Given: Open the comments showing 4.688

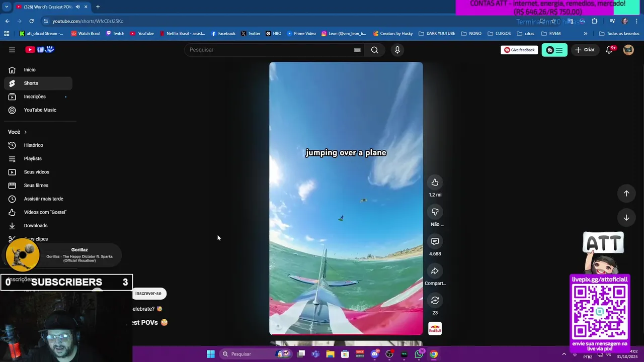Looking at the screenshot, I should [435, 241].
